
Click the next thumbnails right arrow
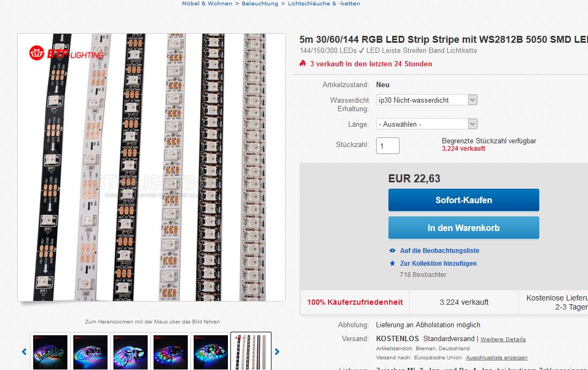click(x=277, y=352)
